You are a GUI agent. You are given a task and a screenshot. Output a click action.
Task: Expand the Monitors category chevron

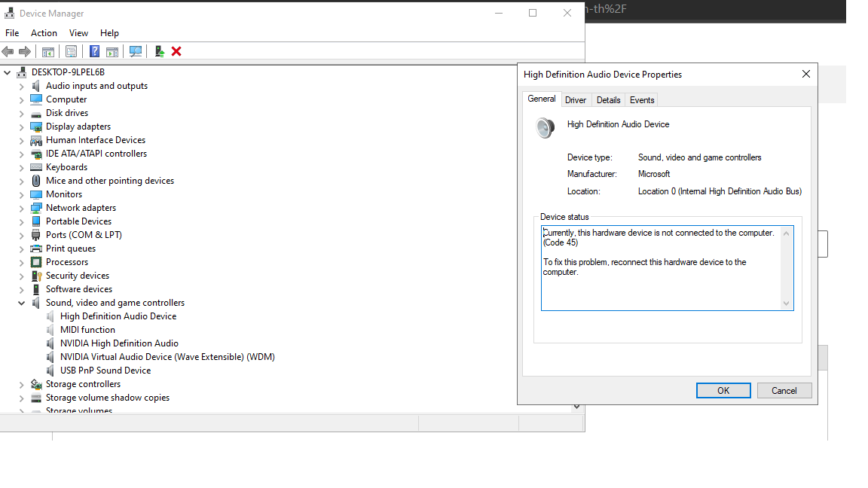[22, 195]
